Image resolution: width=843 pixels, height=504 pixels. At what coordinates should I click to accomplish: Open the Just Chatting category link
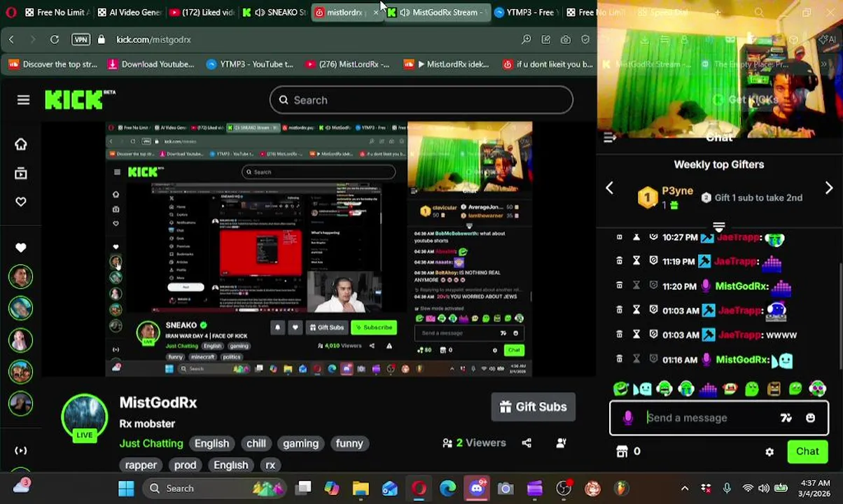click(151, 443)
